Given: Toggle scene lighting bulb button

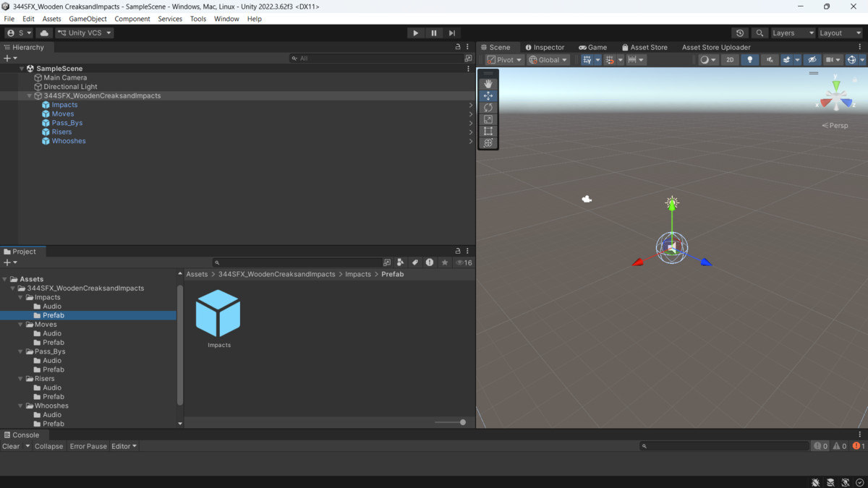Looking at the screenshot, I should [x=749, y=60].
